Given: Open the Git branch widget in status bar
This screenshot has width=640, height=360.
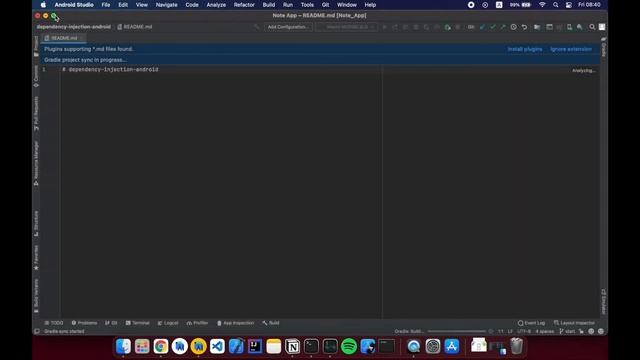Looking at the screenshot, I should pos(567,331).
